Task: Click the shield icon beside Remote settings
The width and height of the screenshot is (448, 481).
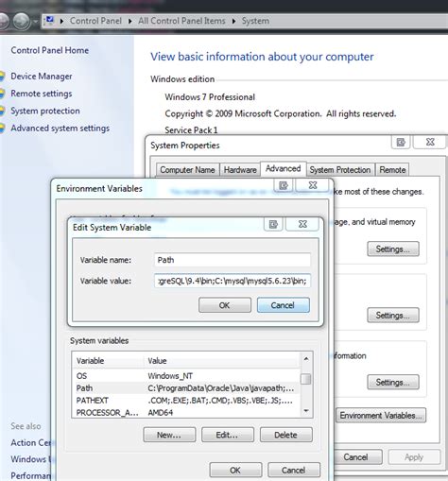Action: coord(3,94)
